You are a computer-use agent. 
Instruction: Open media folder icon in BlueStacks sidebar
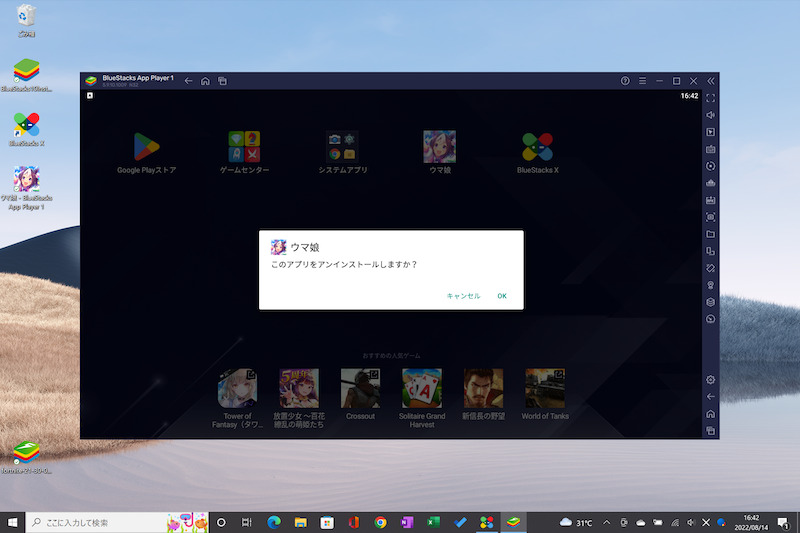coord(710,234)
